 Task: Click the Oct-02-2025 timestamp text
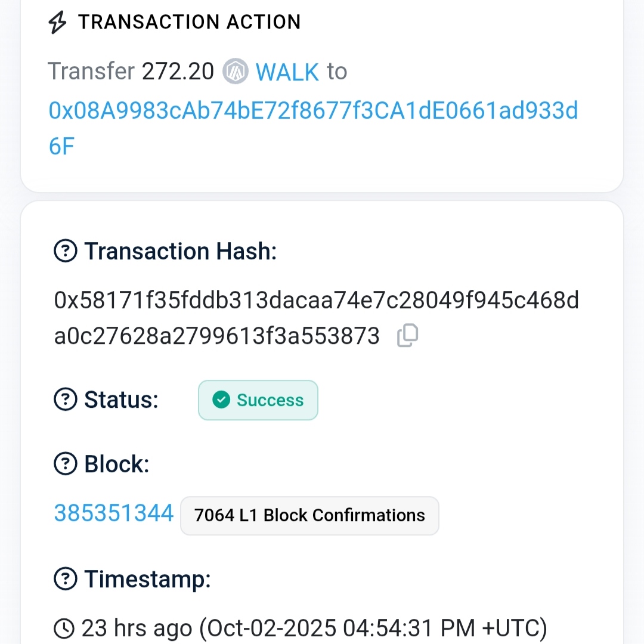pos(373,628)
